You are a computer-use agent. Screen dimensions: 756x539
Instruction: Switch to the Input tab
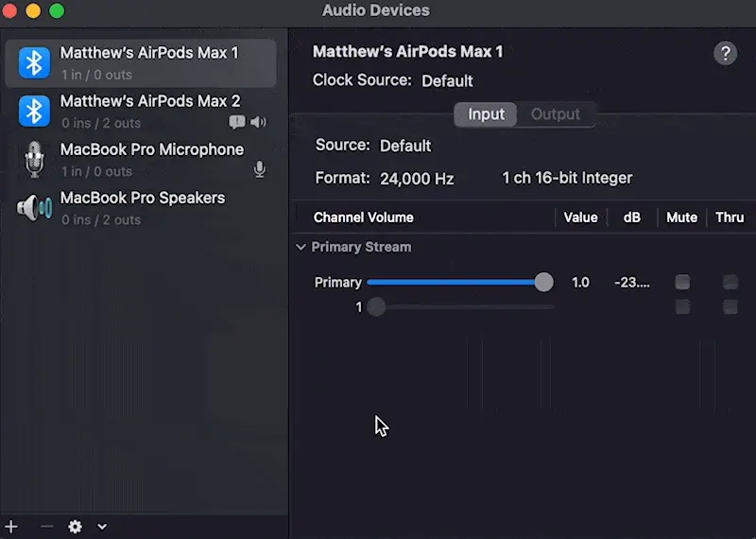(x=486, y=114)
